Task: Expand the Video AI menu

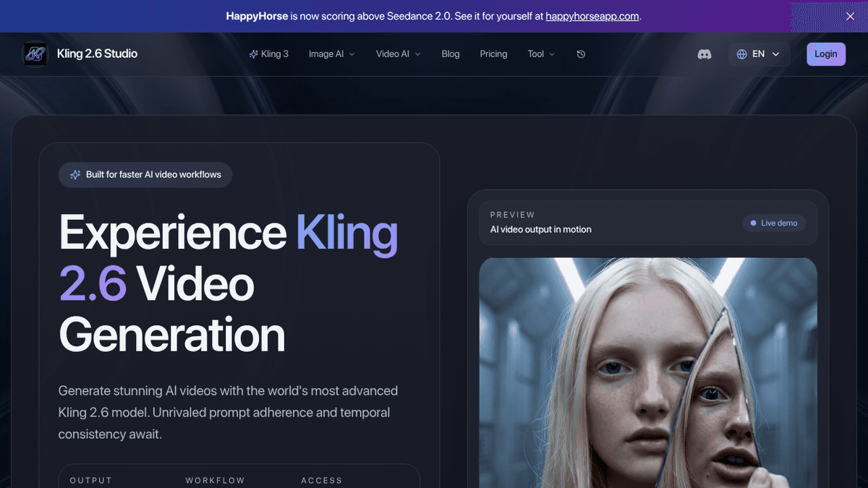Action: pyautogui.click(x=399, y=54)
